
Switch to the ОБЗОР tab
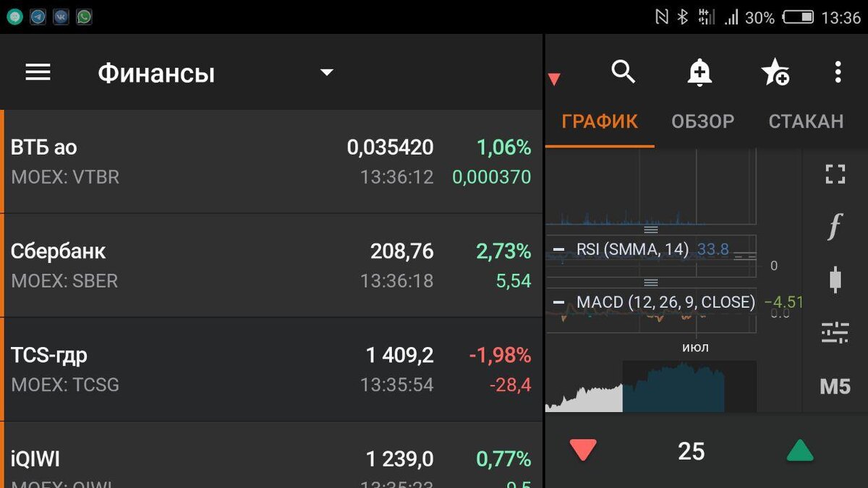pyautogui.click(x=702, y=121)
